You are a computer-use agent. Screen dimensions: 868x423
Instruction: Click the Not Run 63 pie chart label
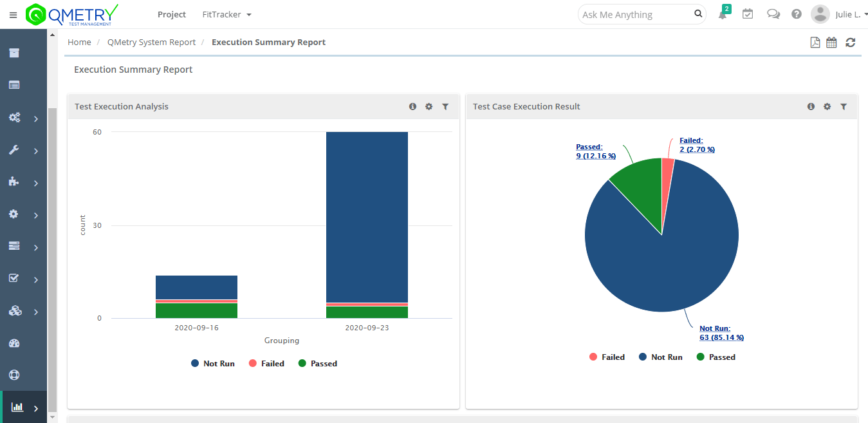(x=721, y=333)
